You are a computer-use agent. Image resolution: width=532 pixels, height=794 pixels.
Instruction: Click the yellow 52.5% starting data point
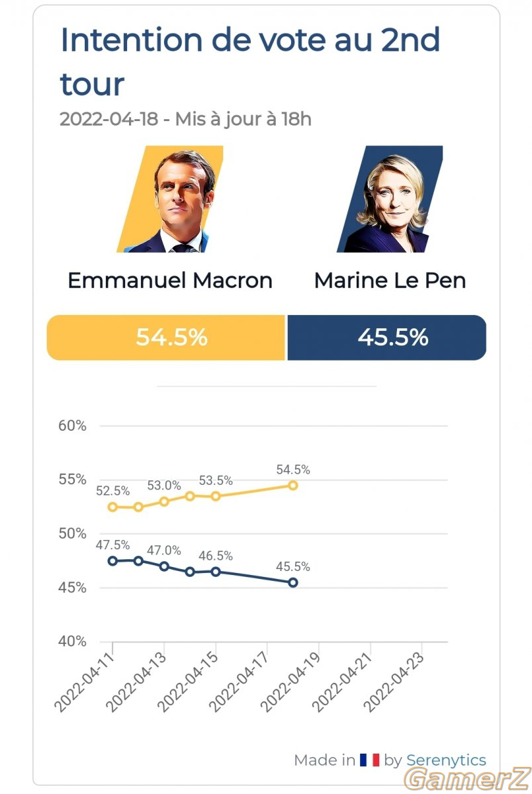pos(112,507)
